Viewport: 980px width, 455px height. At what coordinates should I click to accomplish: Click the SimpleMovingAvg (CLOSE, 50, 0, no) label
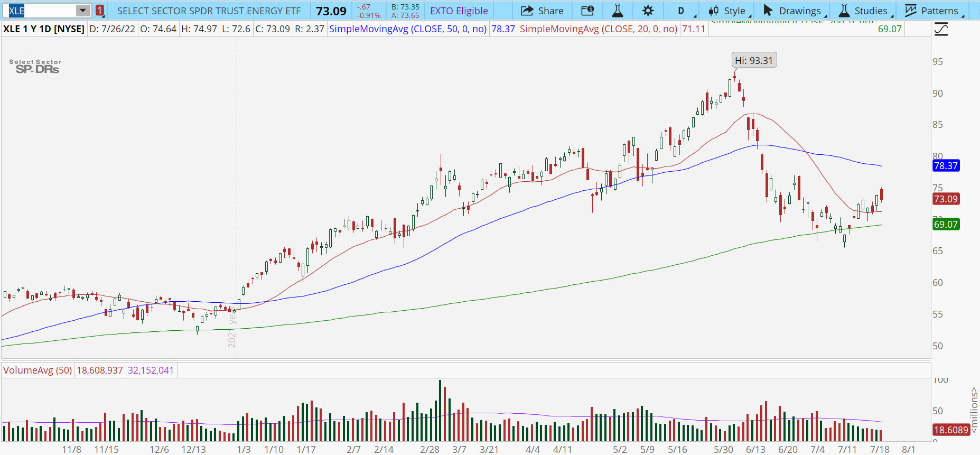[x=408, y=29]
